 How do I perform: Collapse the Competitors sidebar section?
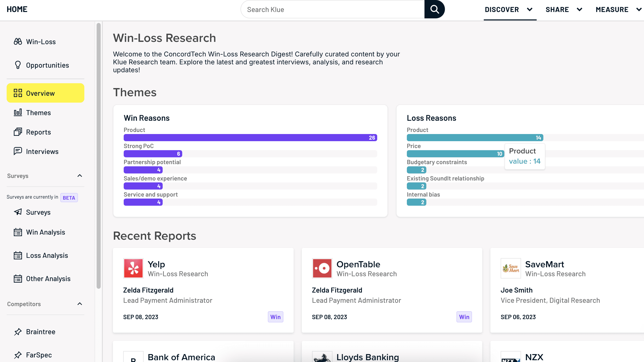click(x=80, y=304)
